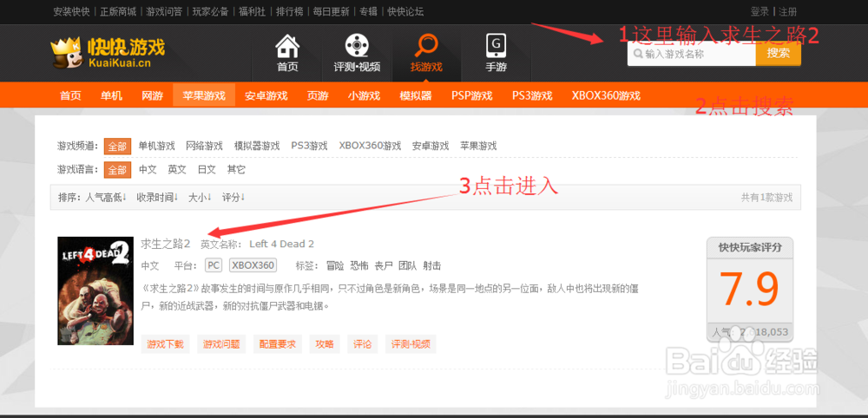Filter channel by PS3游戏
This screenshot has width=868, height=418.
tap(310, 146)
